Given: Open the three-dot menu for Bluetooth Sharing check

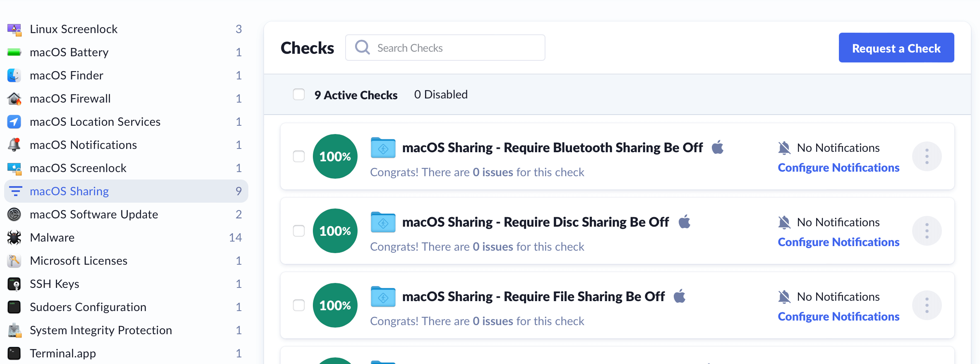Looking at the screenshot, I should point(927,156).
